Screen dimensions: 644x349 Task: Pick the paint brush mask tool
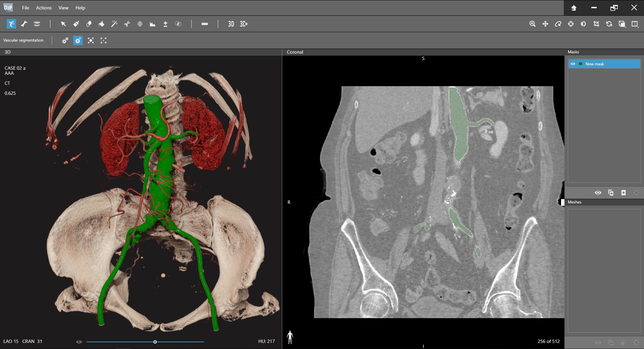pyautogui.click(x=76, y=24)
